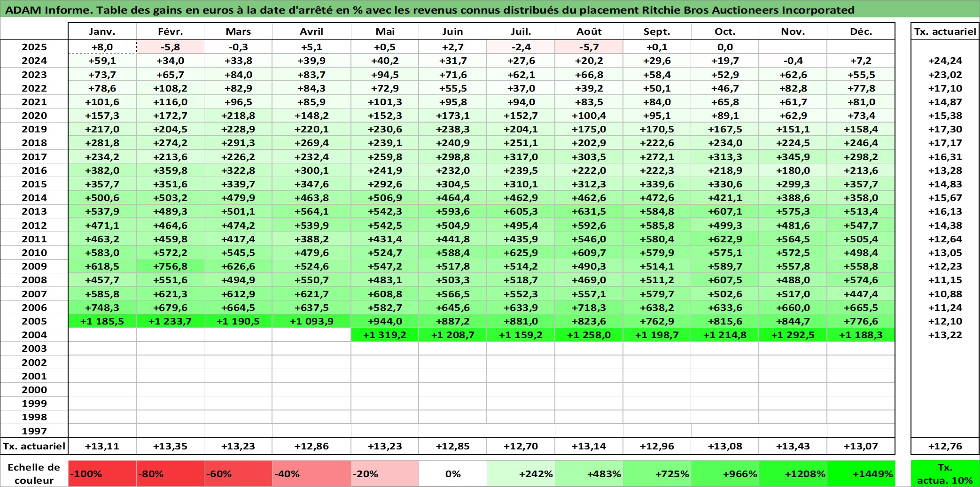This screenshot has width=980, height=487.
Task: Select the Mars column header
Action: [x=238, y=31]
